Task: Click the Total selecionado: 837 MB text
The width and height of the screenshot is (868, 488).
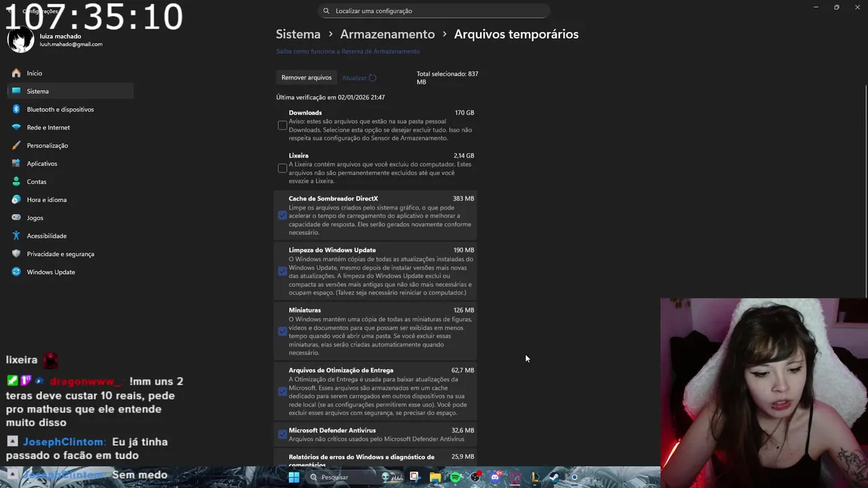Action: click(447, 78)
